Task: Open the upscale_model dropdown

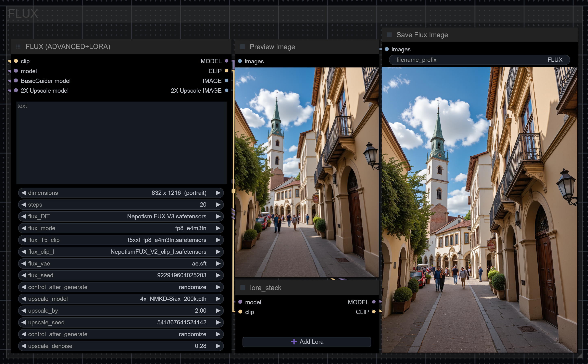Action: pyautogui.click(x=121, y=299)
